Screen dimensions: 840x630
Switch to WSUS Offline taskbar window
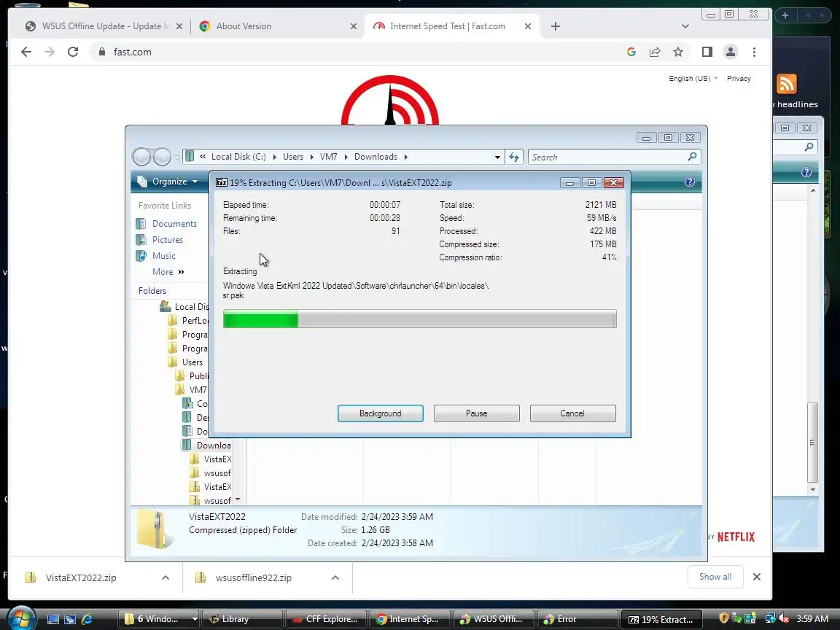(x=494, y=619)
